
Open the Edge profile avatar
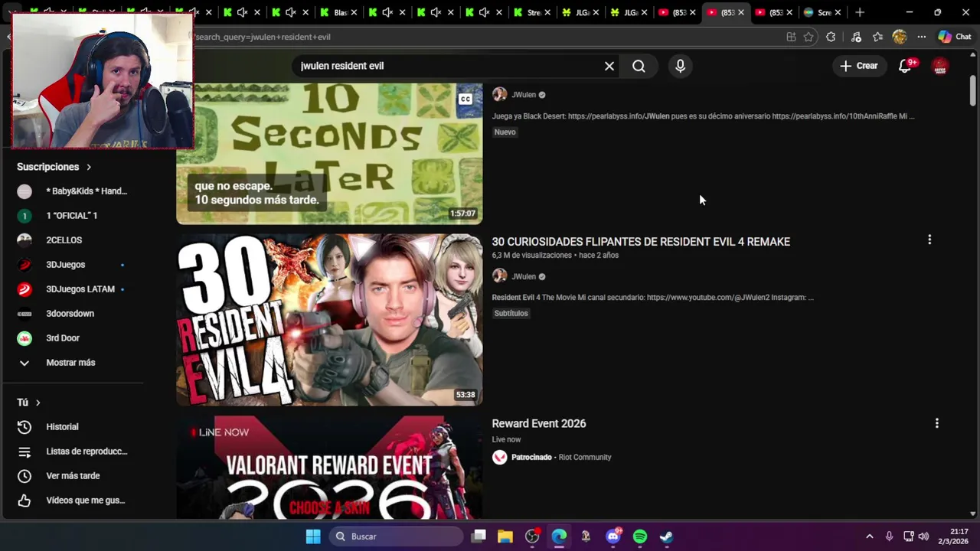tap(900, 37)
